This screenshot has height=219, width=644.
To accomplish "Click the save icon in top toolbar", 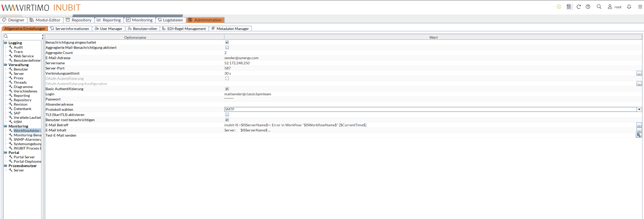I will click(x=569, y=7).
